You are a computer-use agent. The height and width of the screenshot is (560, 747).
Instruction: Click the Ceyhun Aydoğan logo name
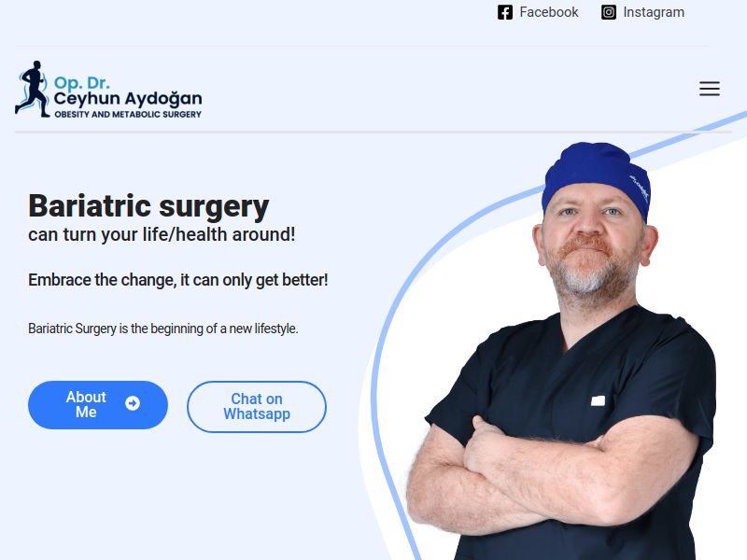pos(128,99)
